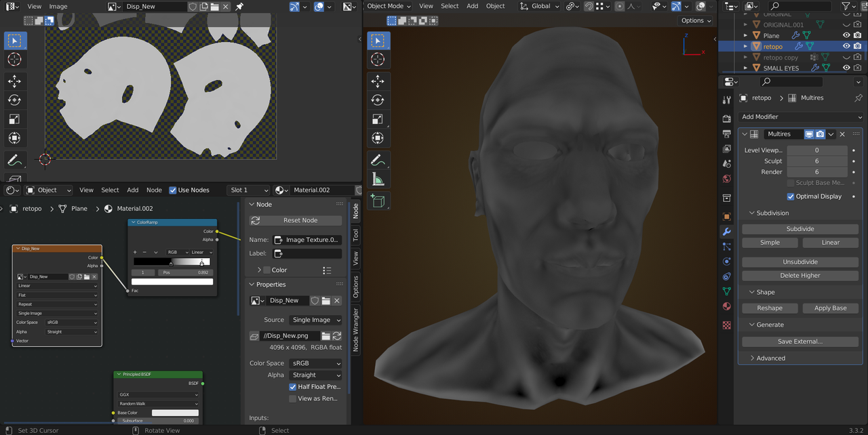Toggle the Optimal Display checkbox
Image resolution: width=868 pixels, height=435 pixels.
click(791, 196)
